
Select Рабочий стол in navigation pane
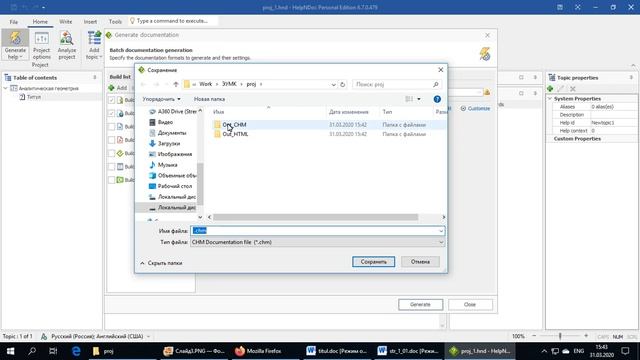170,186
